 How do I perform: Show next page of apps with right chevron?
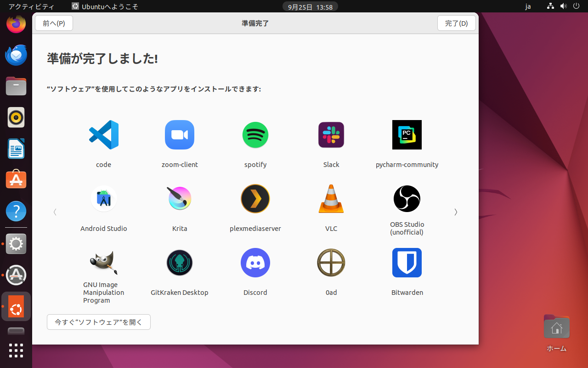coord(456,212)
